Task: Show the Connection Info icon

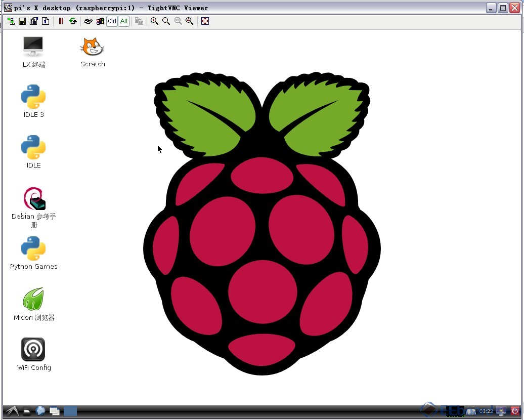Action: [x=46, y=21]
